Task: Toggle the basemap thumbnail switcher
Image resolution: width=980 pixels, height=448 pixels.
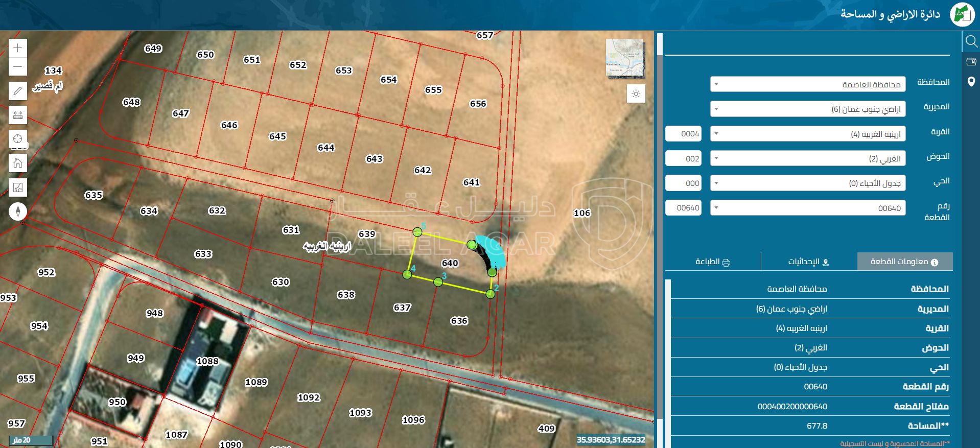Action: coord(624,58)
